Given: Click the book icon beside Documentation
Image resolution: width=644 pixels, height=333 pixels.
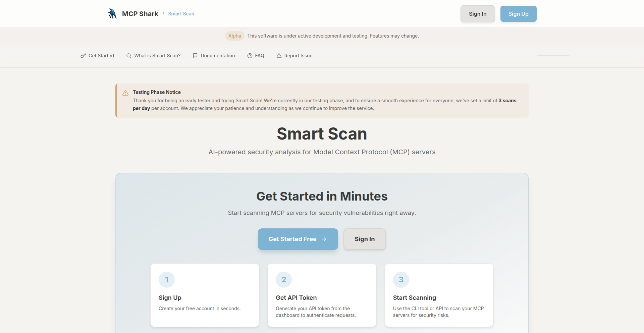Looking at the screenshot, I should (195, 56).
